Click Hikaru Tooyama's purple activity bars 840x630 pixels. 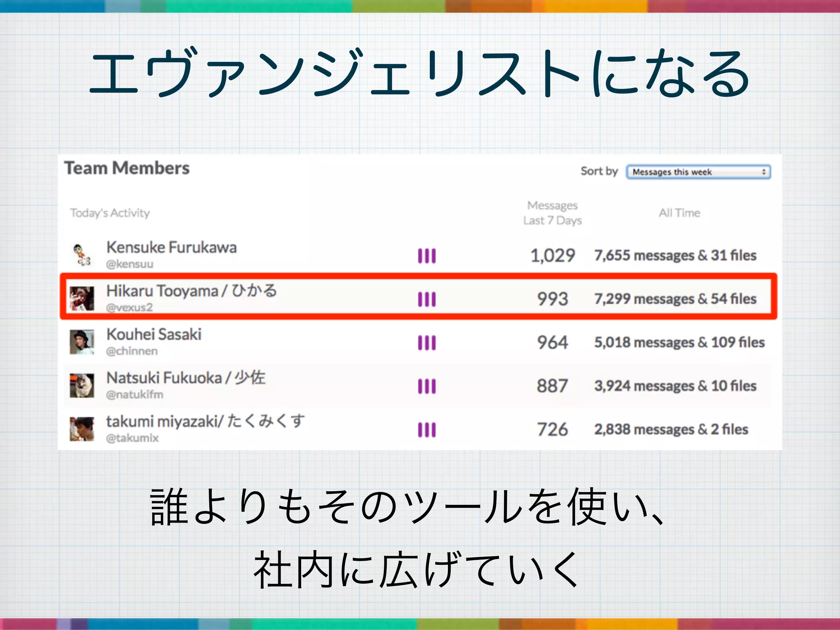(427, 299)
